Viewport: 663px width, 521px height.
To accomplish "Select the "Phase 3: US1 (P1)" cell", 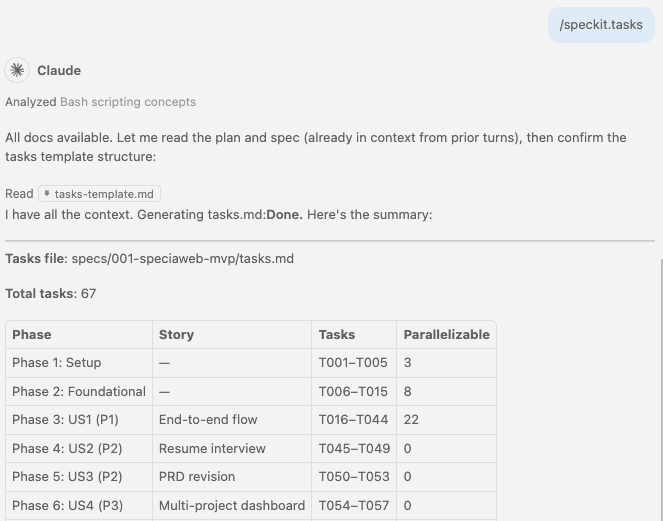I will point(66,420).
